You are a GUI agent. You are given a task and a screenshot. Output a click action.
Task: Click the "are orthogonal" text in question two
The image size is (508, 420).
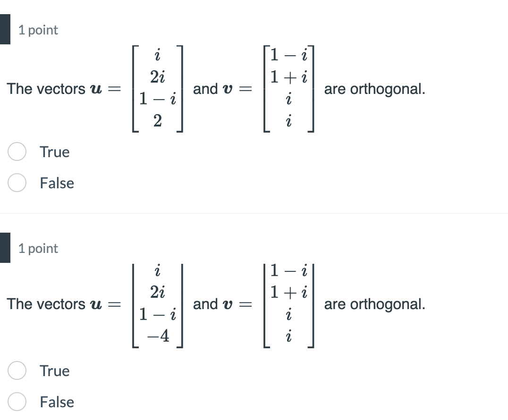click(x=375, y=304)
